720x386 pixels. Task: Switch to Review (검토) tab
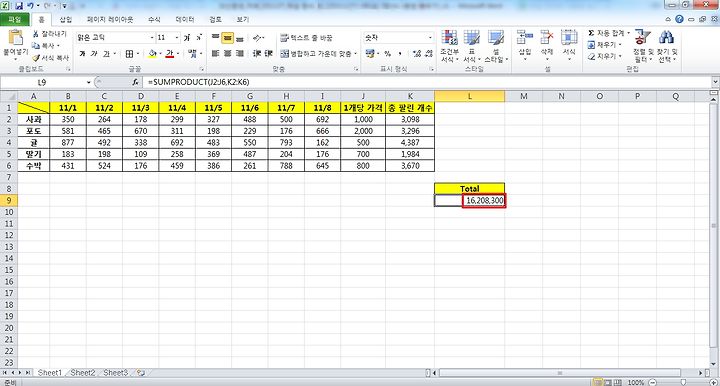point(215,20)
